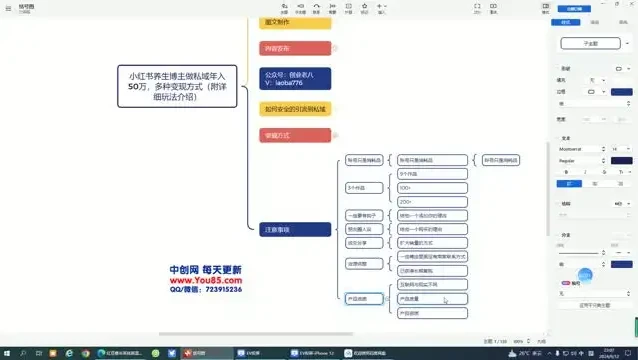The image size is (638, 360).
Task: Open the branch line end style dropdown
Action: (622, 253)
